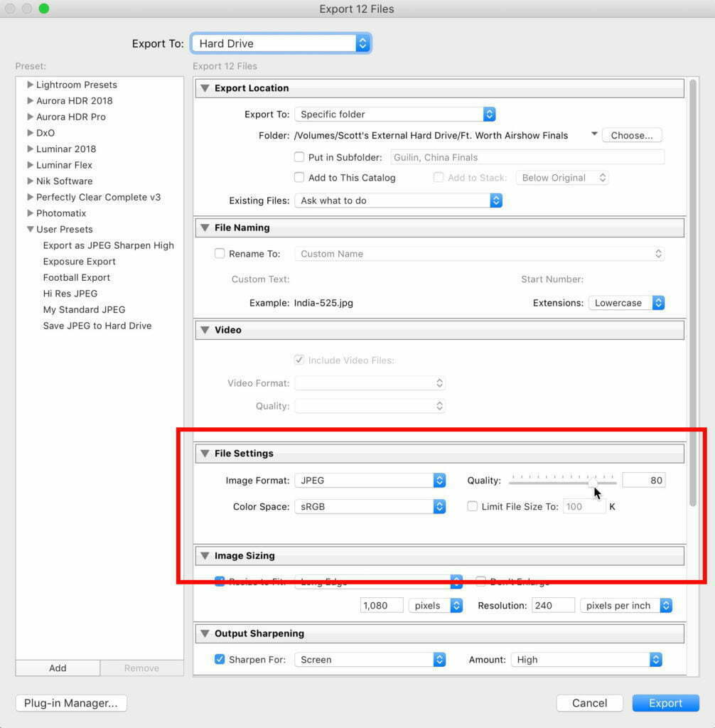715x728 pixels.
Task: Open the Export To Hard Drive dropdown
Action: point(281,43)
